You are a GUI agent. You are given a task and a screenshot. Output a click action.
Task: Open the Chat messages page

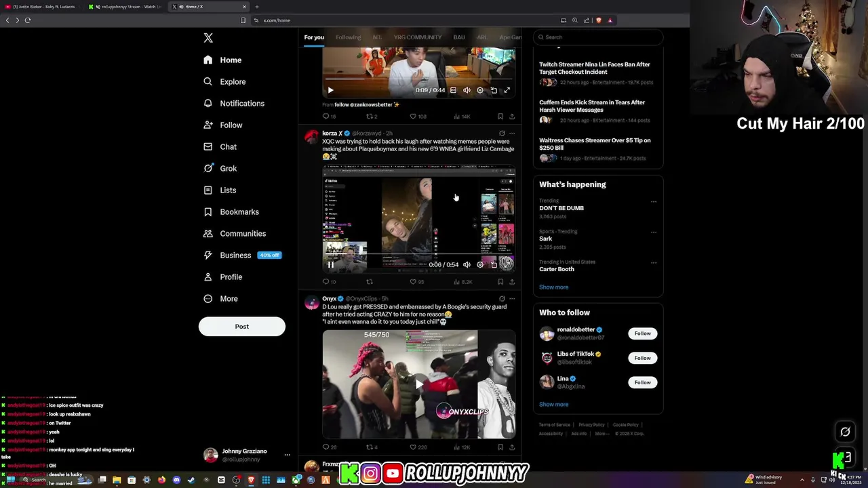tap(220, 146)
